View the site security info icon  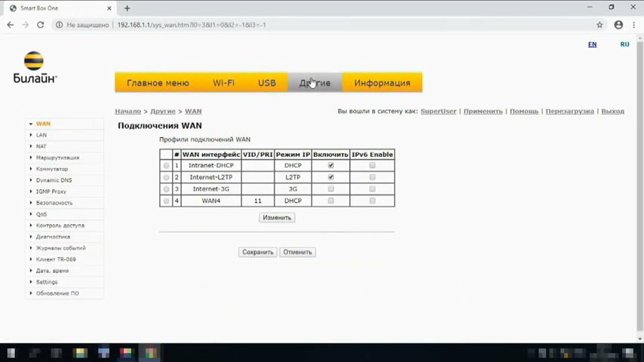[59, 25]
